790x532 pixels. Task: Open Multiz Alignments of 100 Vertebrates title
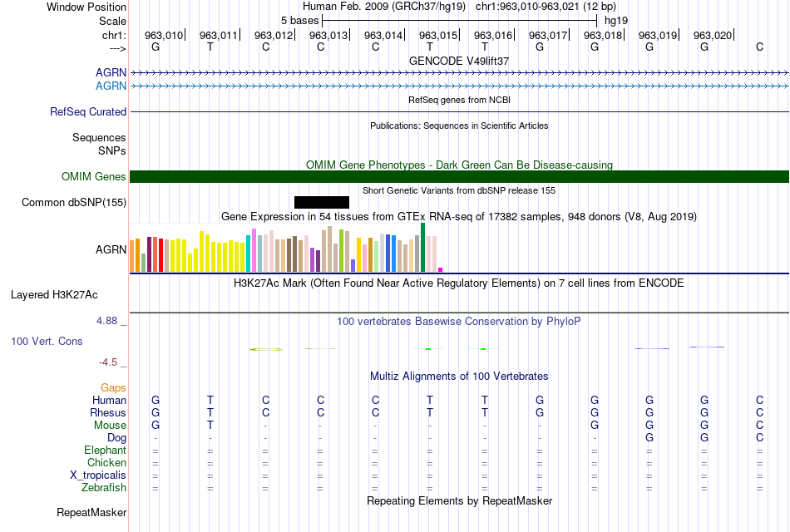coord(459,377)
